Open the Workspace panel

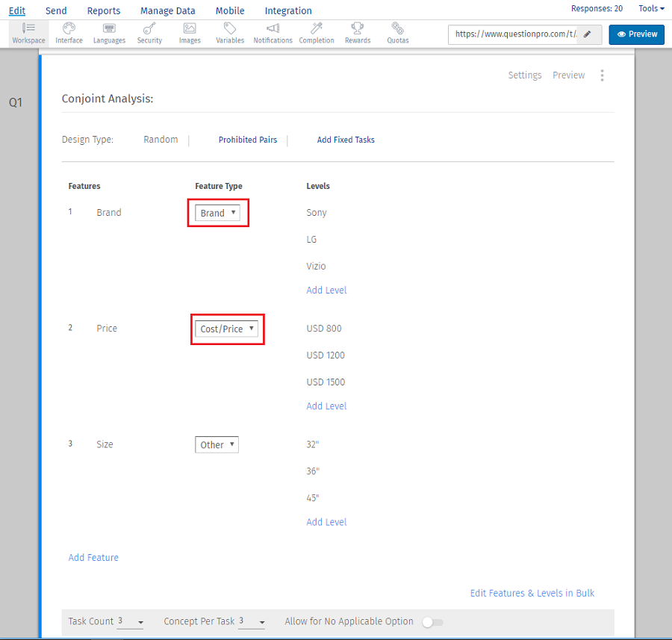pyautogui.click(x=28, y=33)
